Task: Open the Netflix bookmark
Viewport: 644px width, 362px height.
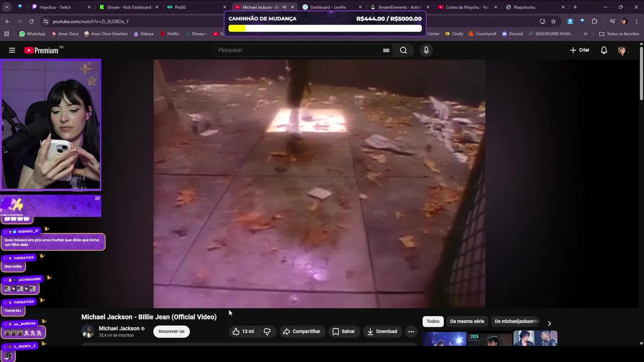Action: tap(170, 34)
